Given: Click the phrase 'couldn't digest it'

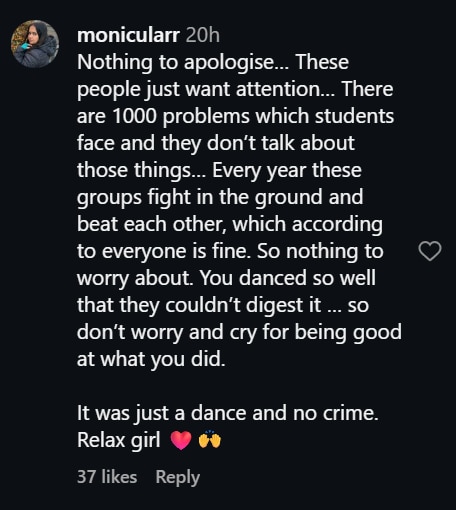Looking at the screenshot, I should click(243, 305).
